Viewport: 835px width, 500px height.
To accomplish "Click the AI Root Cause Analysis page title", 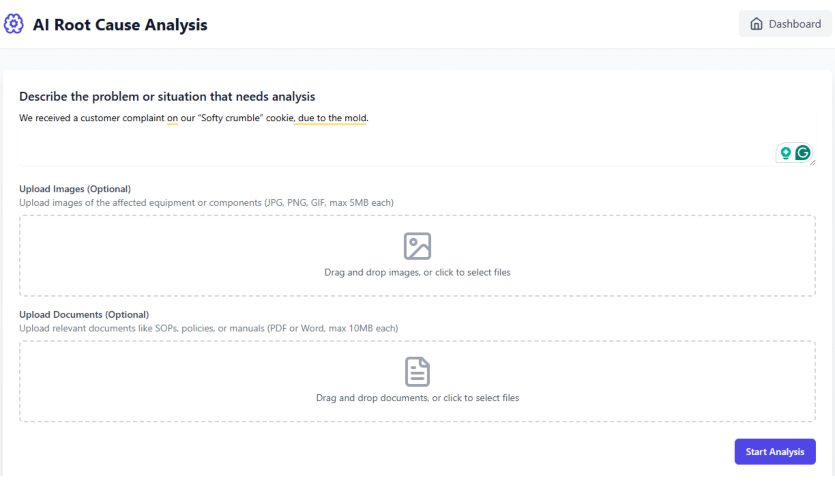I will pos(120,24).
